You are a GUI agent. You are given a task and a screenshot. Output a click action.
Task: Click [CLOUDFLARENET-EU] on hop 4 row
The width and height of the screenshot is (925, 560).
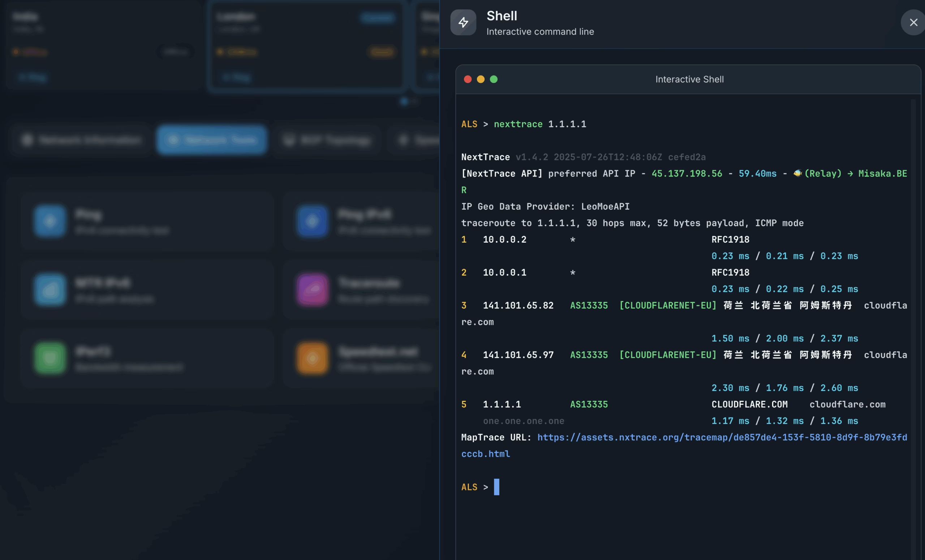pos(668,355)
